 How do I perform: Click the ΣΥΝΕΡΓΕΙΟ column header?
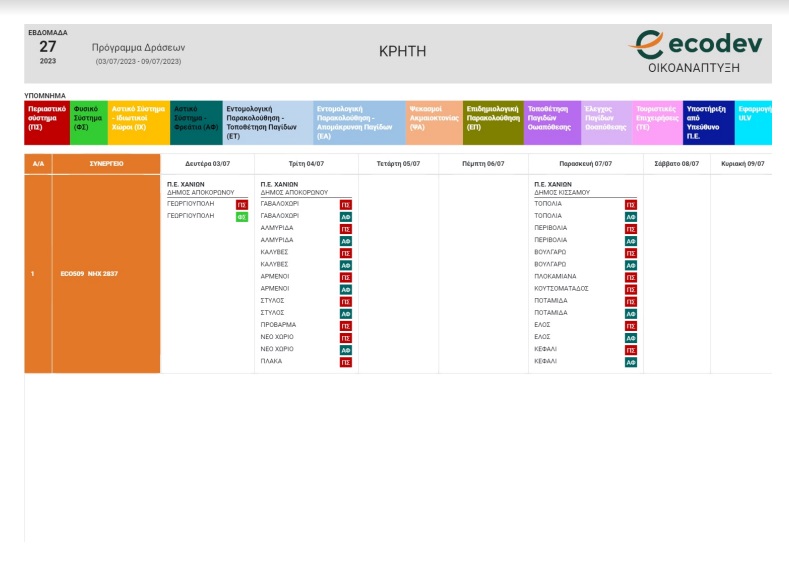tap(106, 163)
